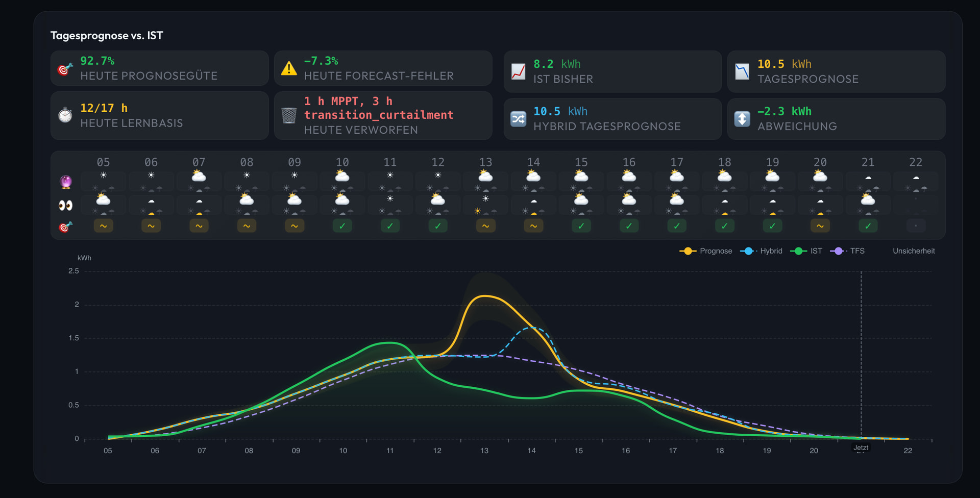Viewport: 980px width, 498px height.
Task: Click the forecast sun icon under hour 12
Action: click(438, 176)
